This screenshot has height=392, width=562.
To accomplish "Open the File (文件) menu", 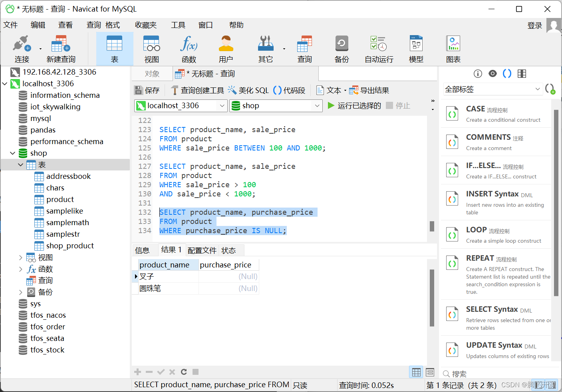I will tap(11, 25).
